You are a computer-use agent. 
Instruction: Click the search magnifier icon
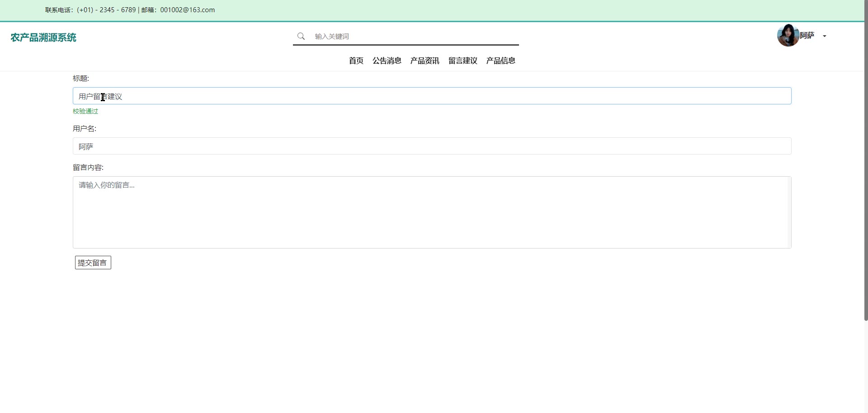(301, 36)
